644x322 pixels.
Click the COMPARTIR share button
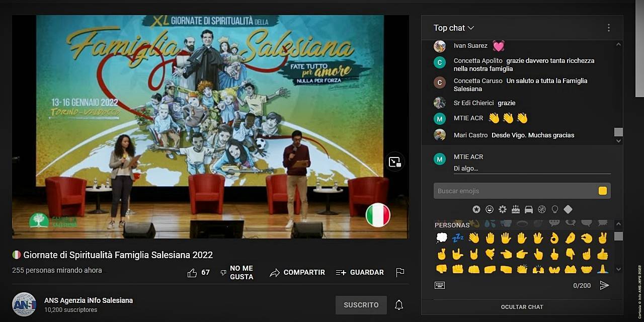(x=297, y=272)
